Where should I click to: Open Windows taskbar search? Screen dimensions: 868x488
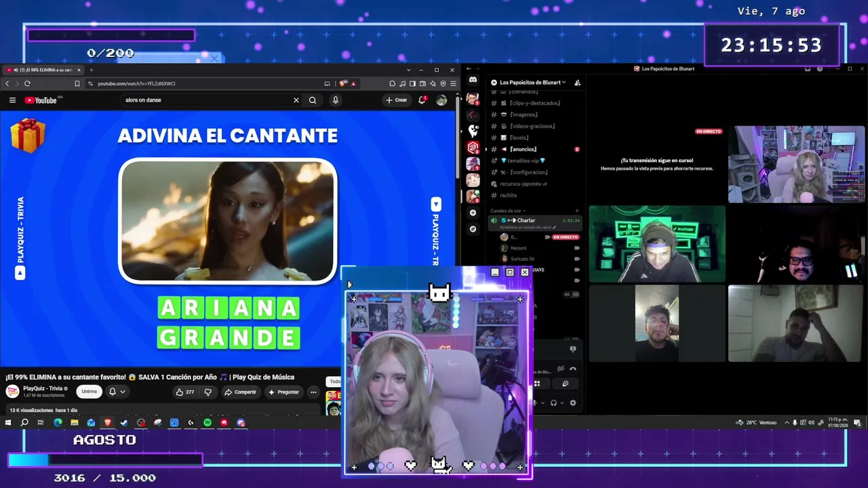pyautogui.click(x=24, y=422)
